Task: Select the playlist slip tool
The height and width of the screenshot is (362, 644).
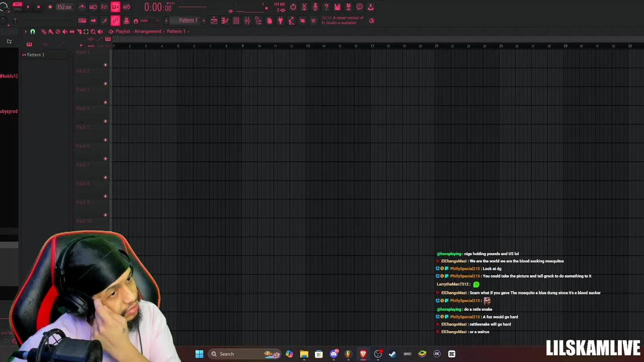Action: tap(72, 32)
